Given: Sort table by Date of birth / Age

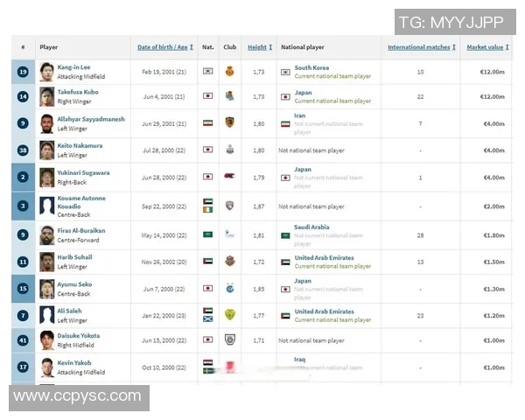Looking at the screenshot, I should [163, 46].
